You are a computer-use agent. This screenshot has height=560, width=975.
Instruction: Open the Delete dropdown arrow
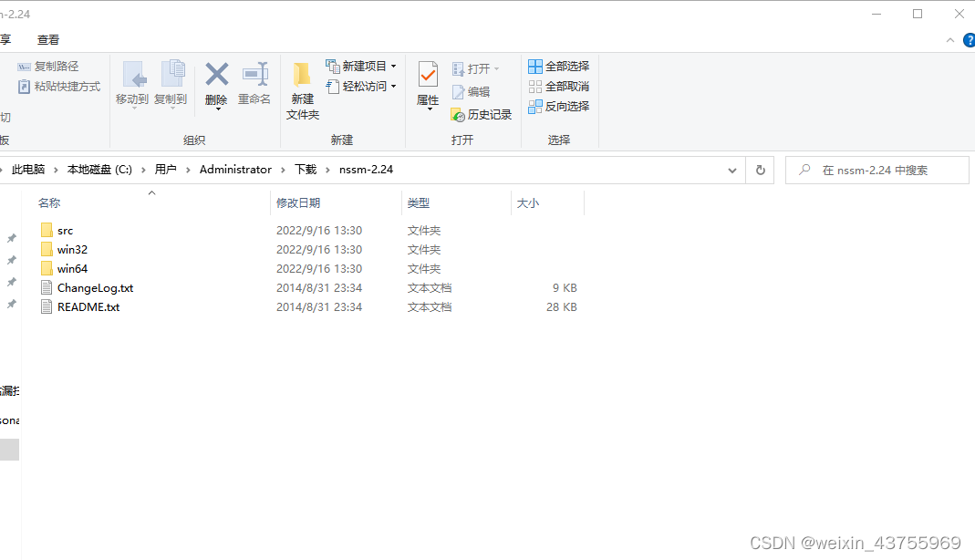coord(218,109)
